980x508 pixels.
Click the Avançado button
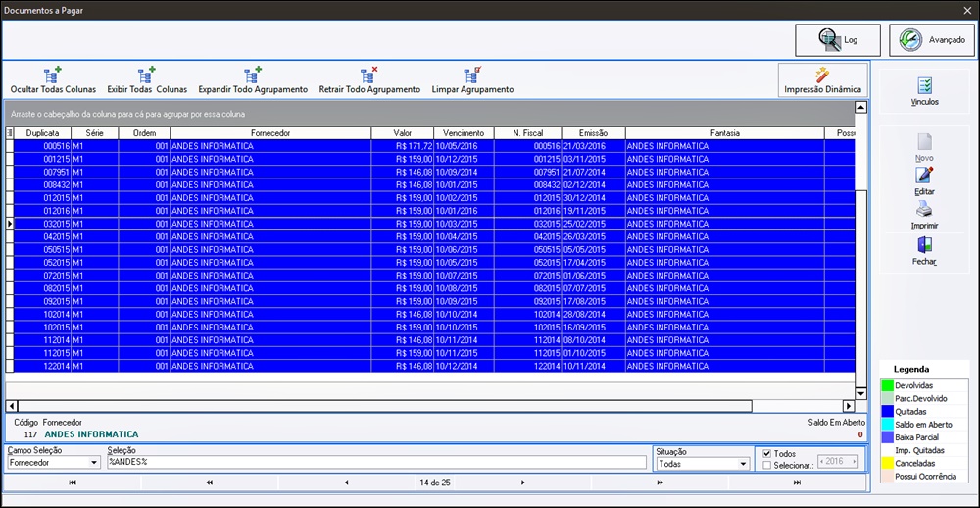coord(932,40)
